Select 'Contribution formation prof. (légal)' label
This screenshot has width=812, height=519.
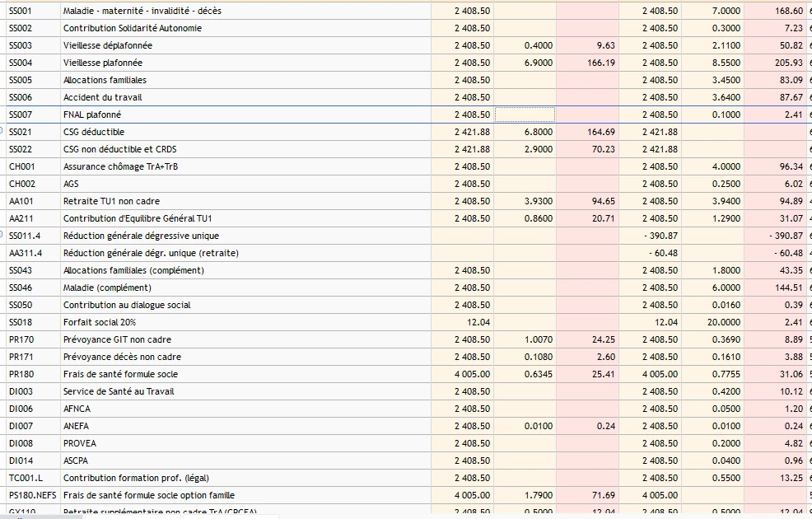pos(136,478)
